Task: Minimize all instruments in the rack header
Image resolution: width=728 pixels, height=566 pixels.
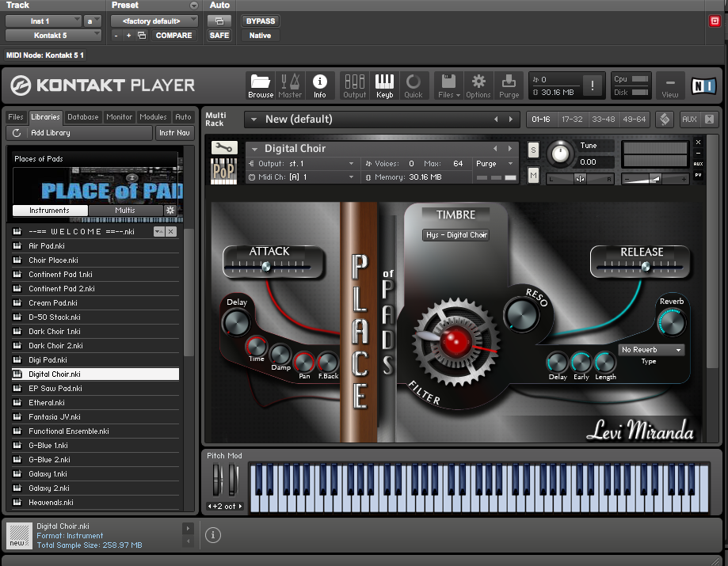Action: coord(710,120)
